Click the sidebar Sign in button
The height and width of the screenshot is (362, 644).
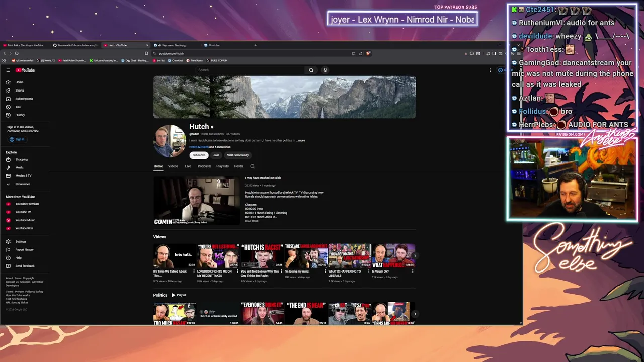point(17,139)
